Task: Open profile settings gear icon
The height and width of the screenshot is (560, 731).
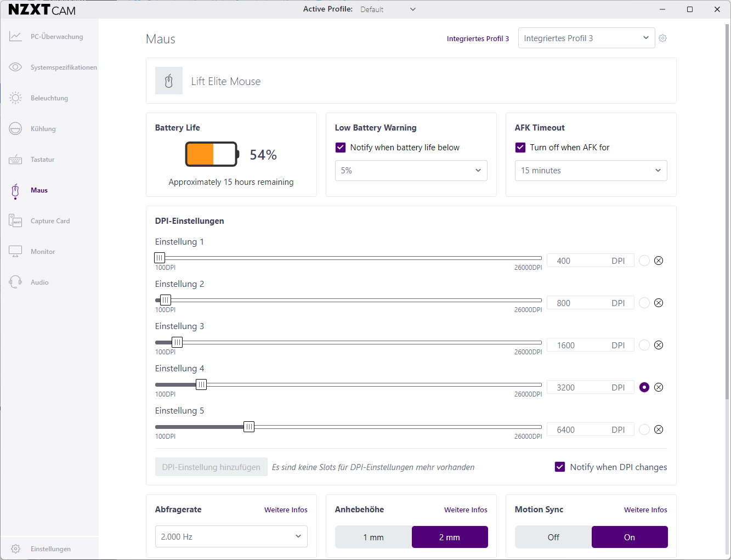Action: (663, 38)
